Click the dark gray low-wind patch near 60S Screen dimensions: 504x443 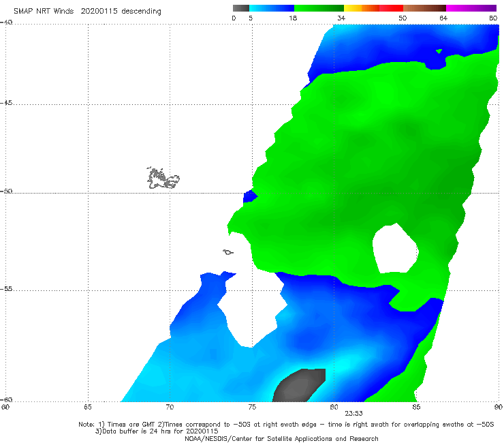pos(299,386)
